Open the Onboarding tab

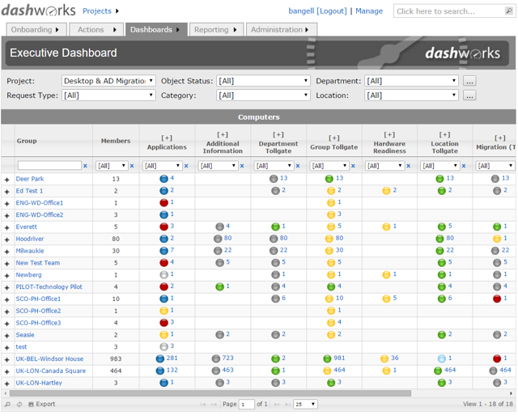(x=36, y=30)
